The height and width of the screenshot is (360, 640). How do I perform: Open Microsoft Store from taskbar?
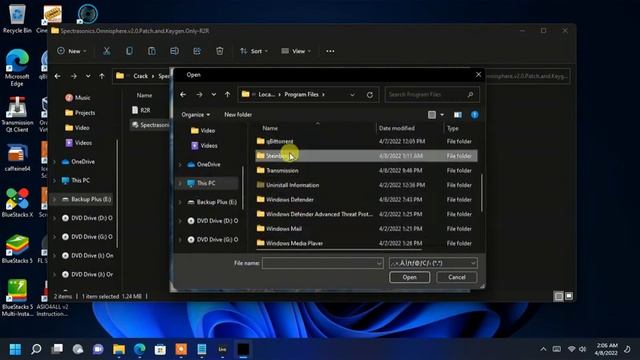pos(160,349)
